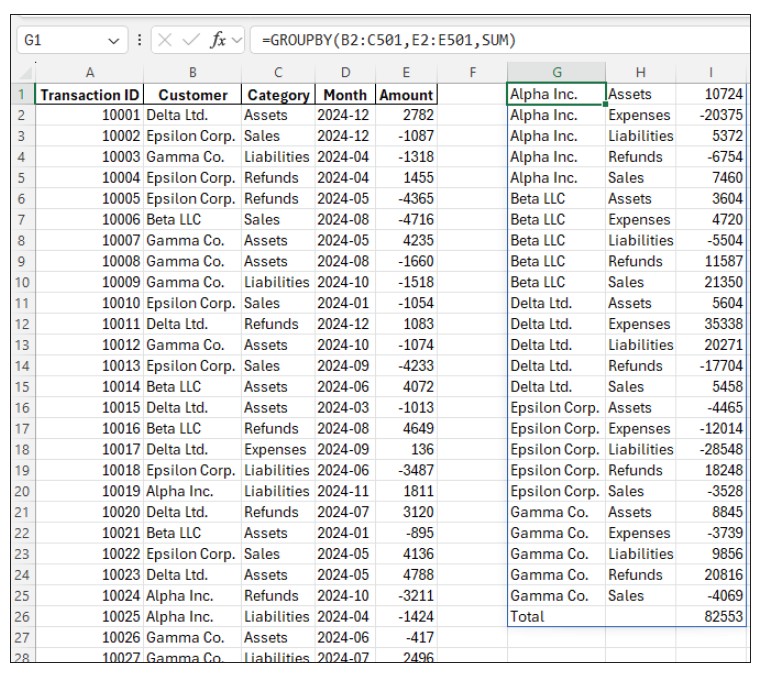The image size is (759, 685).
Task: Click the formula bar with GROUPBY formula
Action: click(x=500, y=40)
